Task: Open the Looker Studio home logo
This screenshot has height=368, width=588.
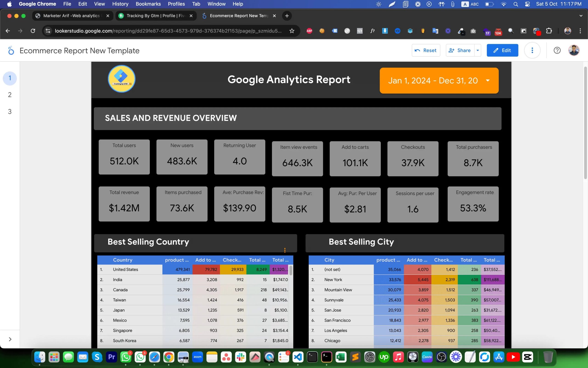Action: click(x=11, y=51)
